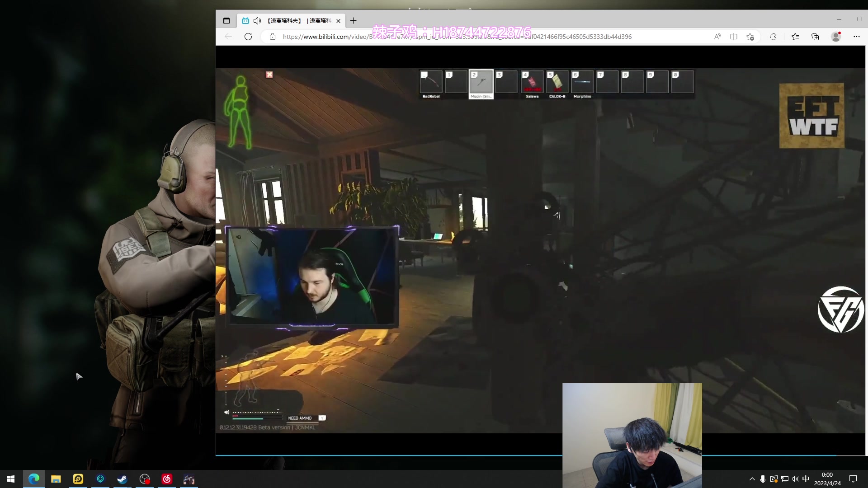This screenshot has height=488, width=868.
Task: Click the Salewa hotbar slot 4
Action: [x=532, y=84]
